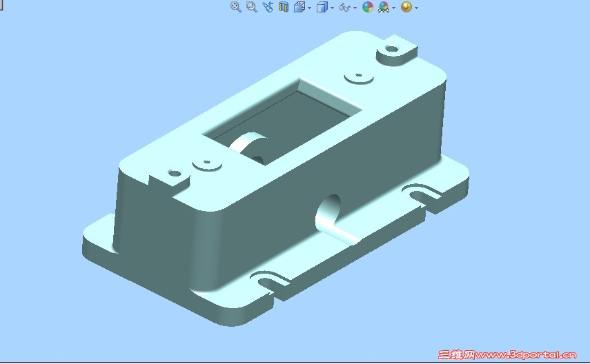The height and width of the screenshot is (364, 590).
Task: Click the Hide/Show Items glasses icon
Action: 345,7
